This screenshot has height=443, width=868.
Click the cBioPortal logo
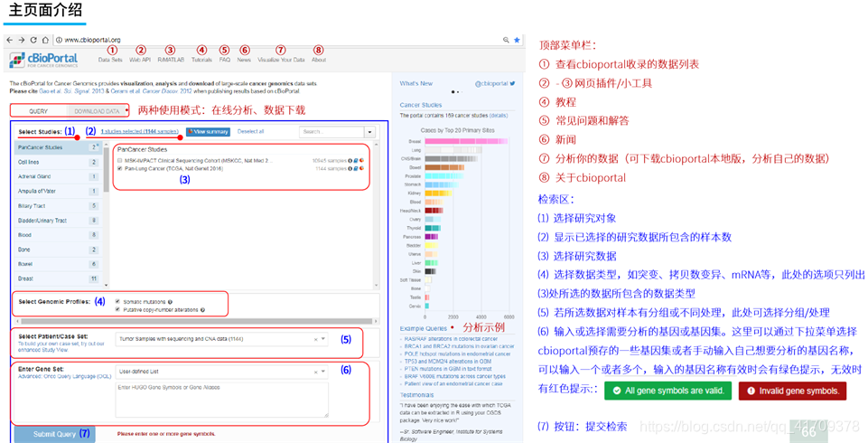pyautogui.click(x=43, y=60)
